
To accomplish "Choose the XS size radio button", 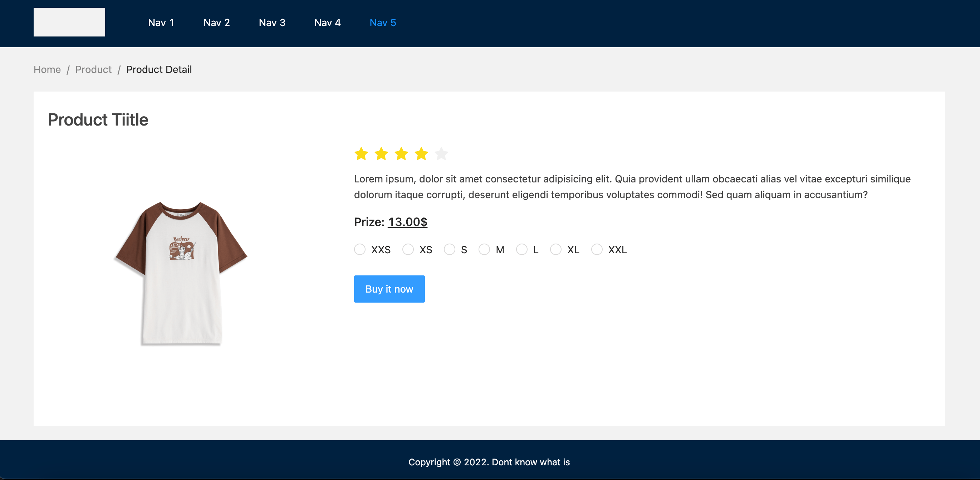I will coord(408,250).
